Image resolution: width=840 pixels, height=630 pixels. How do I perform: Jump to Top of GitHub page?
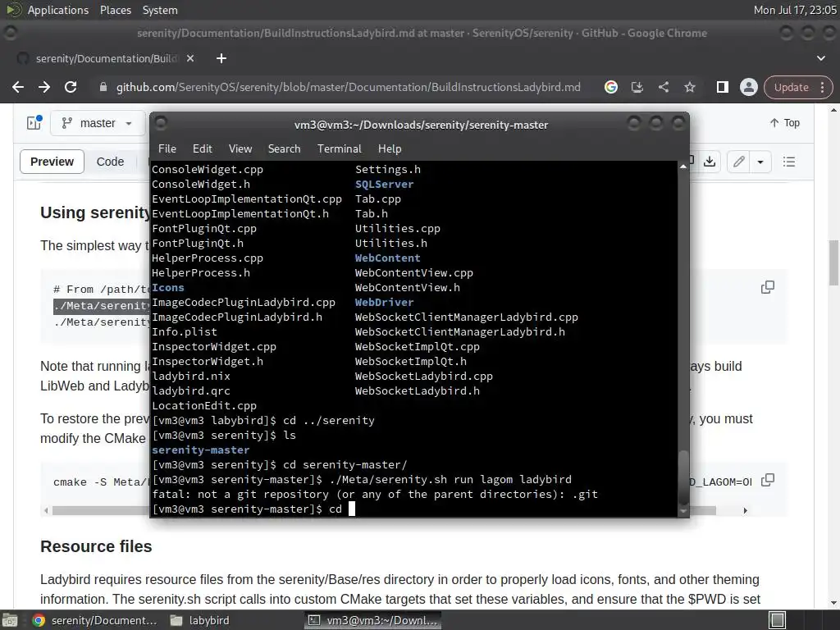785,123
